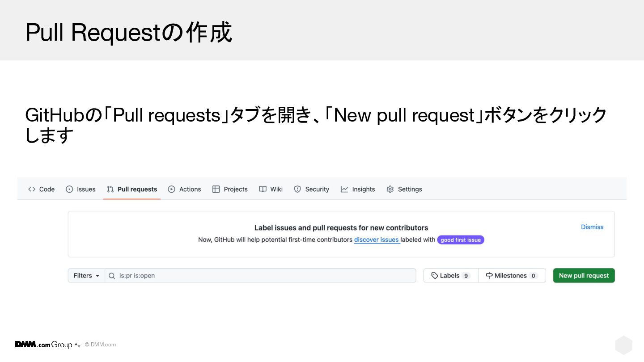Open the Filters dropdown

coord(86,275)
